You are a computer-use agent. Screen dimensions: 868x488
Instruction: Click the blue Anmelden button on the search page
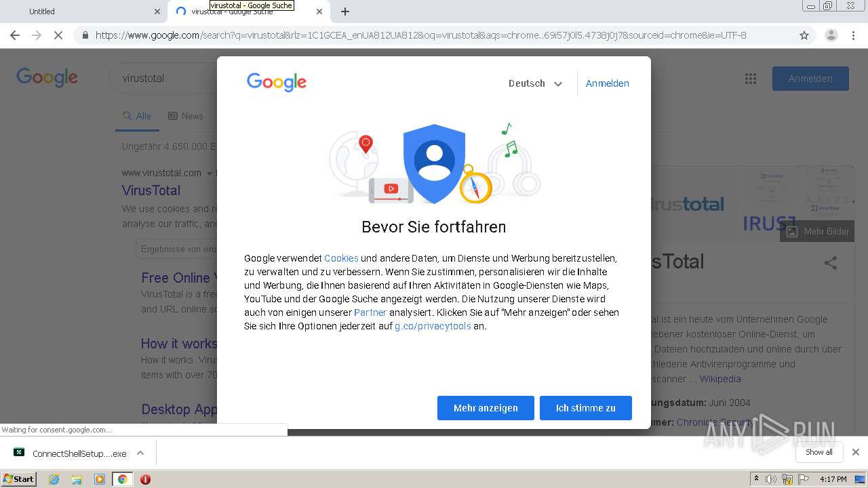810,79
